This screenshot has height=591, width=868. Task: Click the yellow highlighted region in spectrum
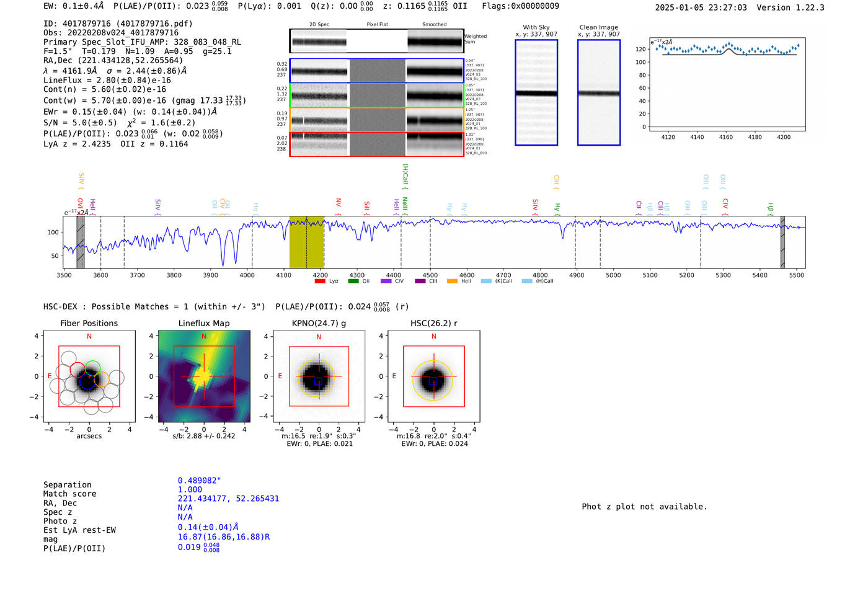tap(306, 242)
